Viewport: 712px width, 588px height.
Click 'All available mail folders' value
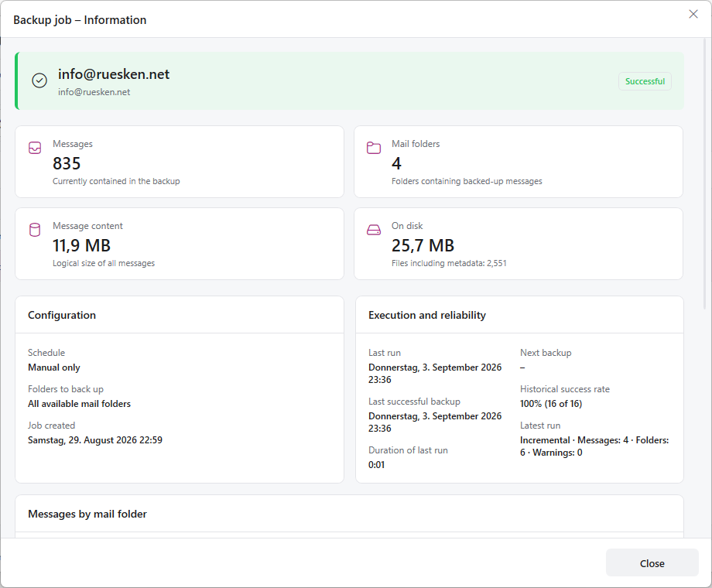pos(79,404)
